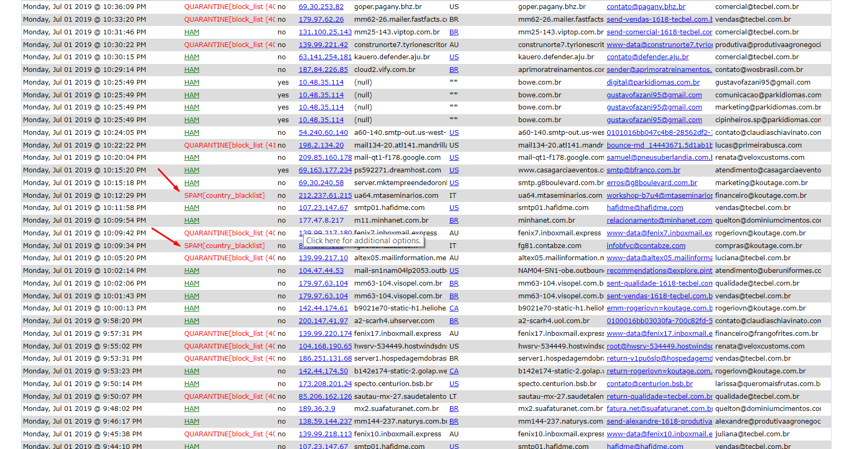Open the 212.237.61.215 IP link

pyautogui.click(x=325, y=196)
